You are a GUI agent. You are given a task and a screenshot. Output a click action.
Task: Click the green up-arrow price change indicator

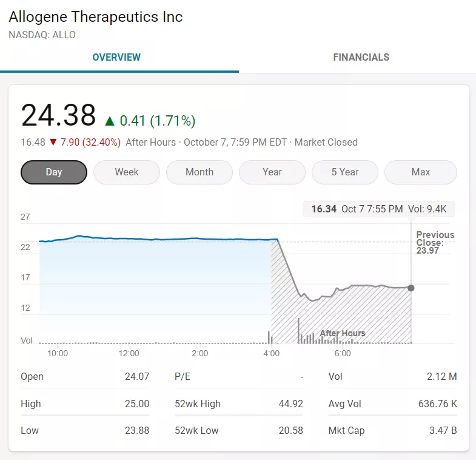[110, 121]
